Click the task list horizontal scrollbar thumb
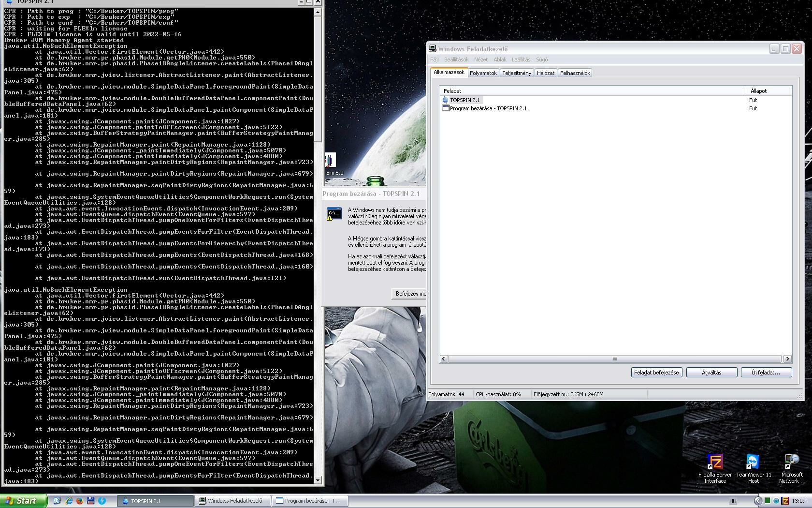This screenshot has width=812, height=508. click(x=615, y=359)
